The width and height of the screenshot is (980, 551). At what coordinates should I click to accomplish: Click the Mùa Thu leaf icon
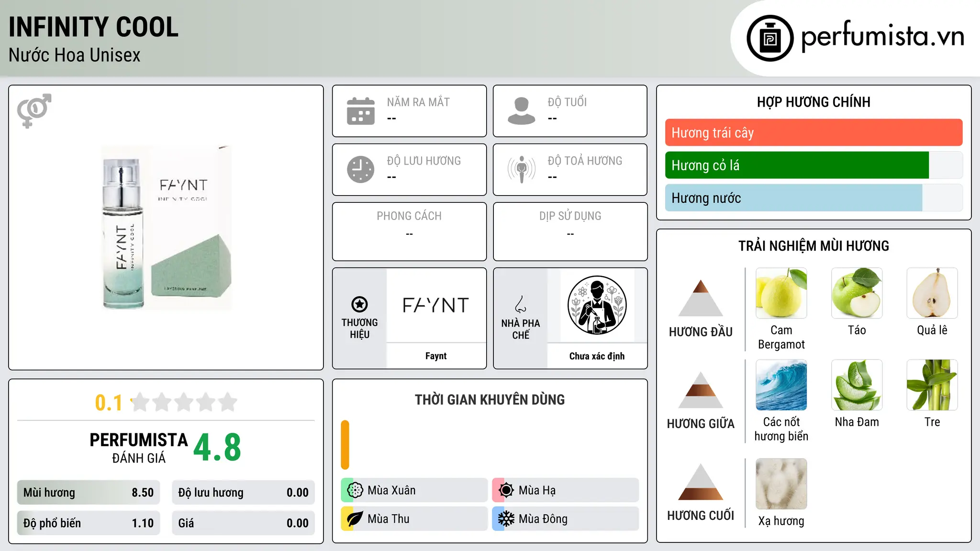pyautogui.click(x=355, y=519)
